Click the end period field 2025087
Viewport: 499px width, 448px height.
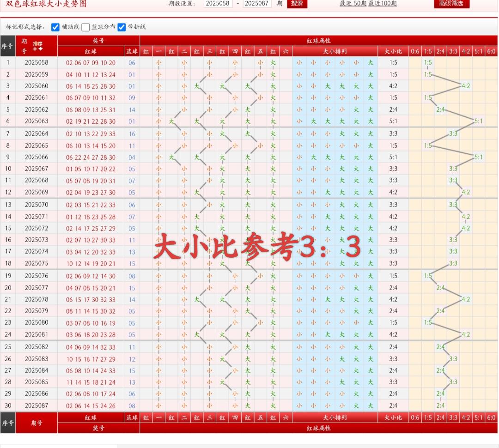tap(257, 4)
